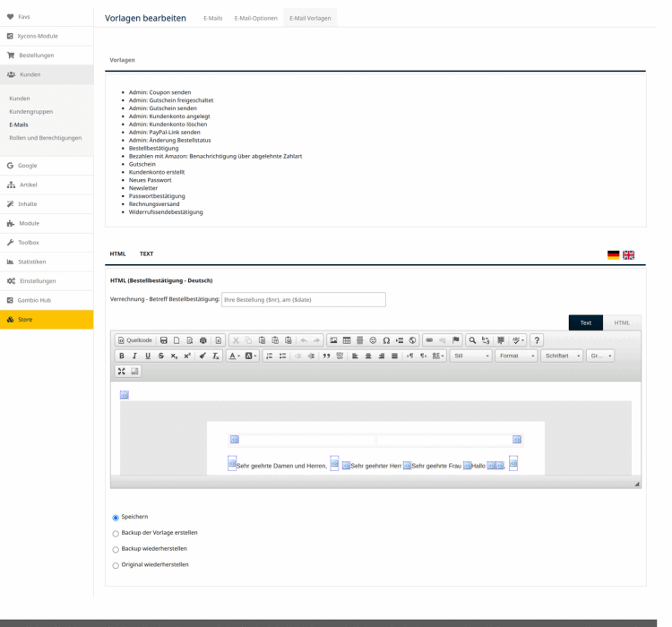Insert an image via image icon
The height and width of the screenshot is (627, 672).
(x=333, y=340)
